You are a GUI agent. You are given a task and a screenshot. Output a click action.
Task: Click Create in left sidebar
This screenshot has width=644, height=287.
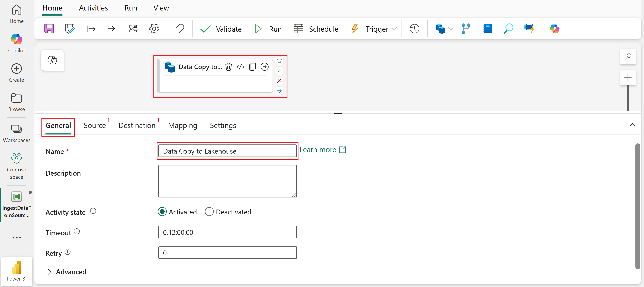(16, 73)
